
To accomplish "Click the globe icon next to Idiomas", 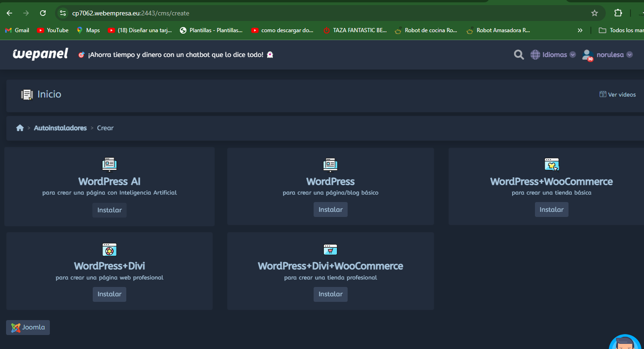I will pyautogui.click(x=535, y=55).
